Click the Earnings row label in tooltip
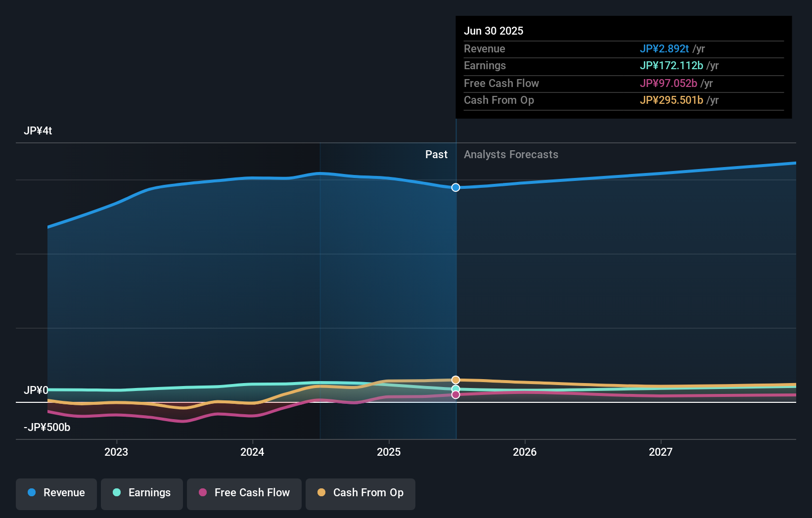Image resolution: width=812 pixels, height=518 pixels. 485,65
